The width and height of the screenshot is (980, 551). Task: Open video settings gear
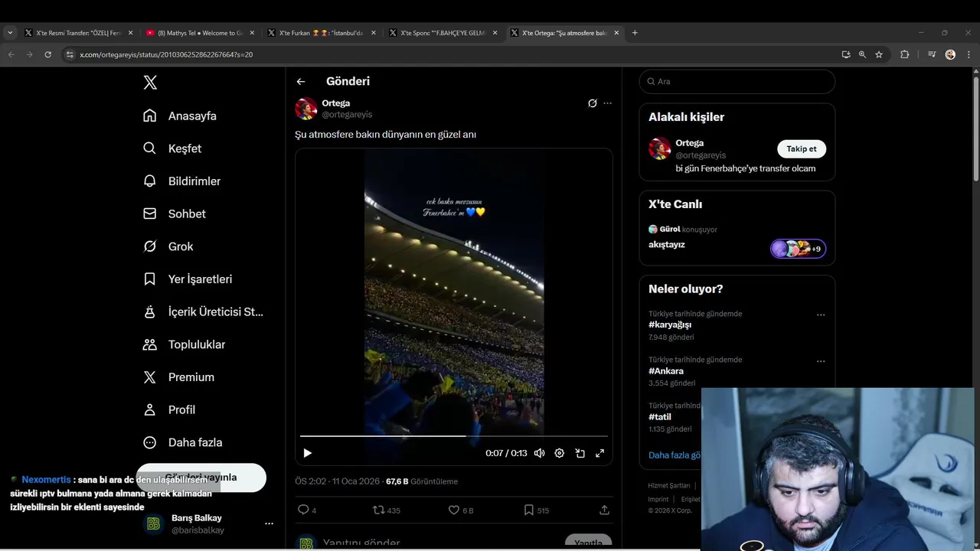(x=560, y=453)
